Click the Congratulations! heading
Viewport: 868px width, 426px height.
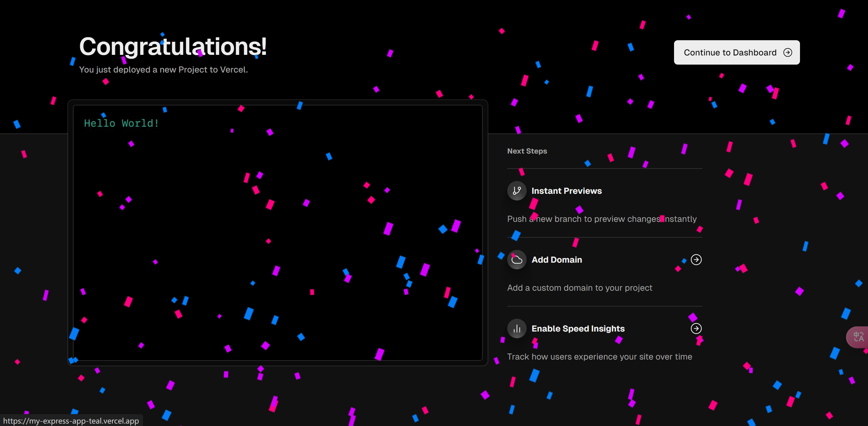click(x=173, y=47)
